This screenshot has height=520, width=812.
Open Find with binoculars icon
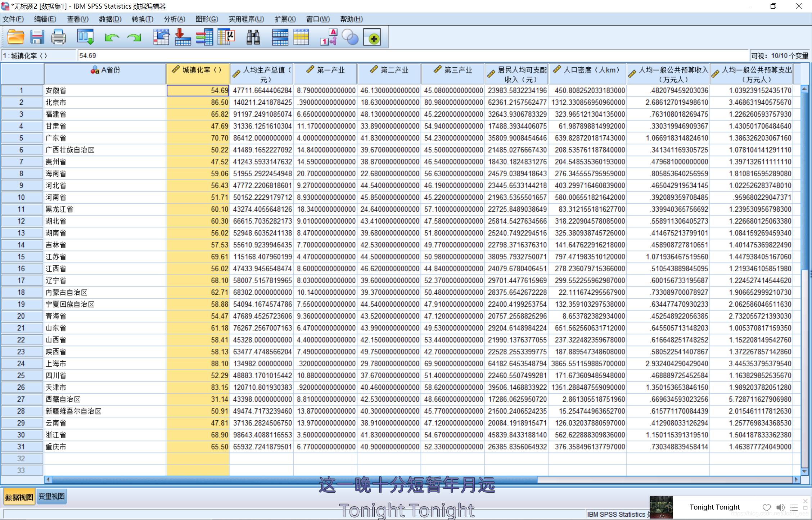(x=253, y=37)
